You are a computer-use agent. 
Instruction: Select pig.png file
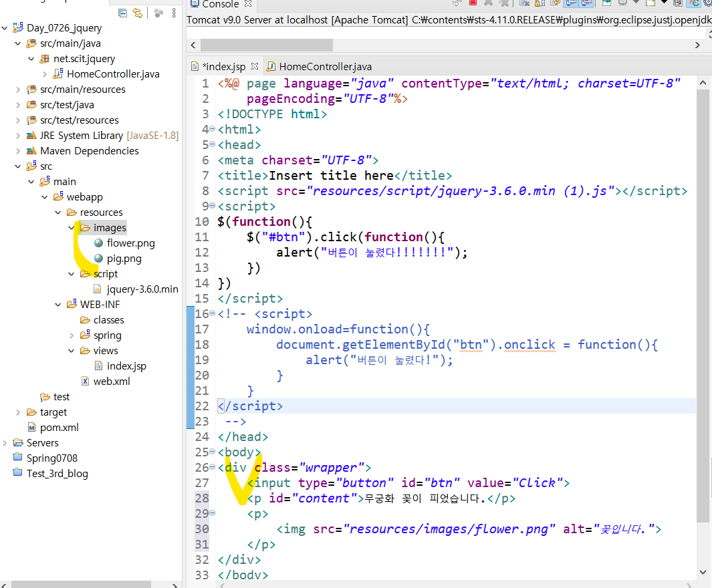[x=124, y=259]
